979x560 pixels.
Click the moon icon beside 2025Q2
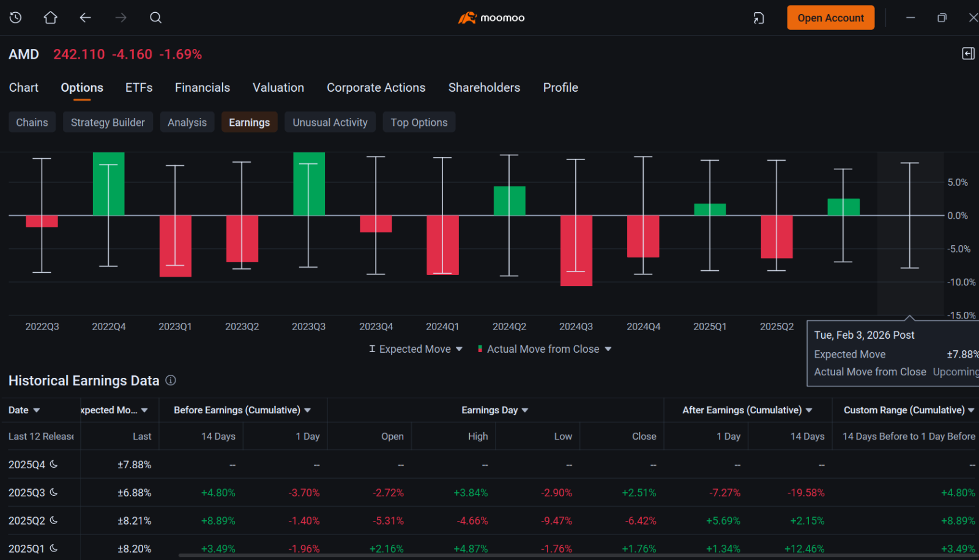pyautogui.click(x=54, y=520)
